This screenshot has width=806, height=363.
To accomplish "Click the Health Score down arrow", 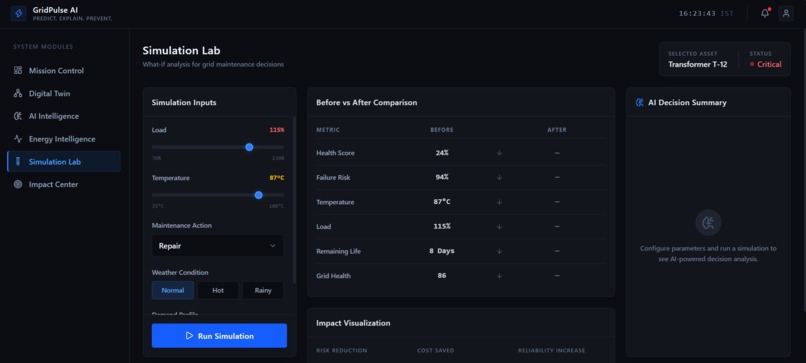I will (x=499, y=153).
